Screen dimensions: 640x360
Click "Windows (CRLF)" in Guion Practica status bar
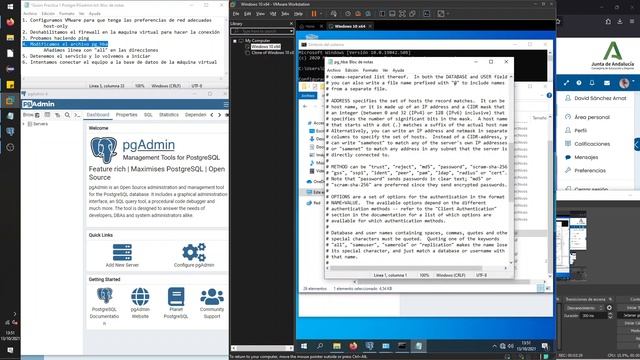pyautogui.click(x=166, y=86)
